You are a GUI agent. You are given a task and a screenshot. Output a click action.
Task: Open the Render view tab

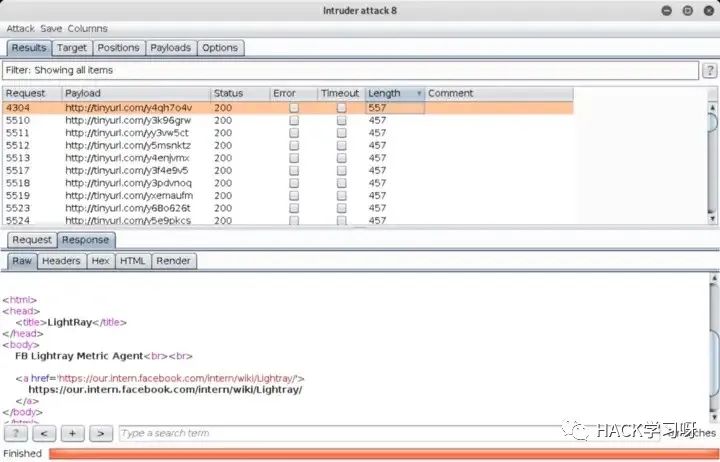tap(173, 261)
